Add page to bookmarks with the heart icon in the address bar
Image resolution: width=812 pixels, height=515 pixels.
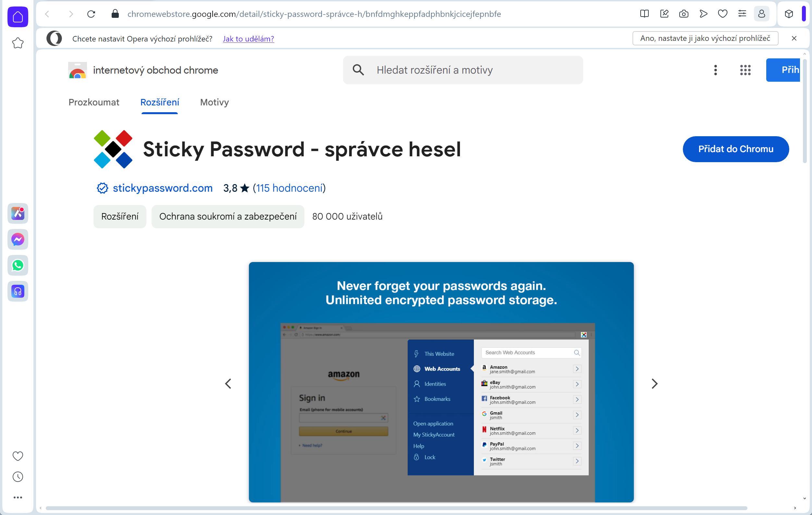[722, 14]
